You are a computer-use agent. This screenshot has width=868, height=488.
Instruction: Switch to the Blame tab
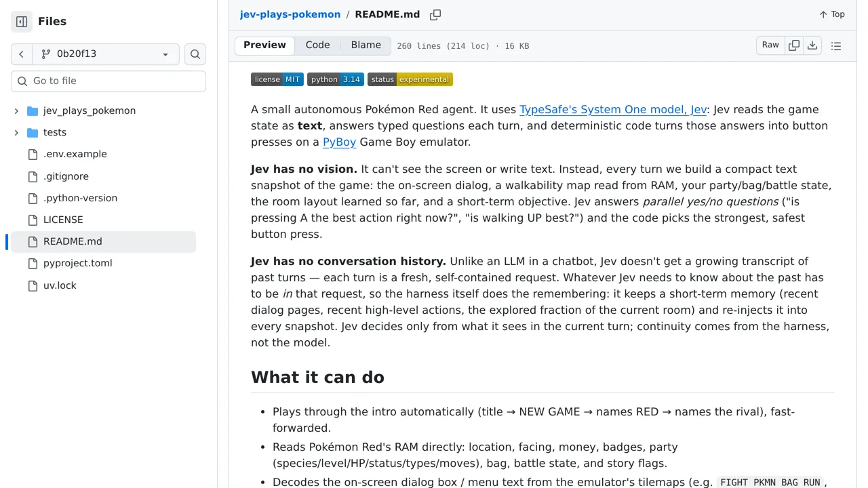coord(366,45)
